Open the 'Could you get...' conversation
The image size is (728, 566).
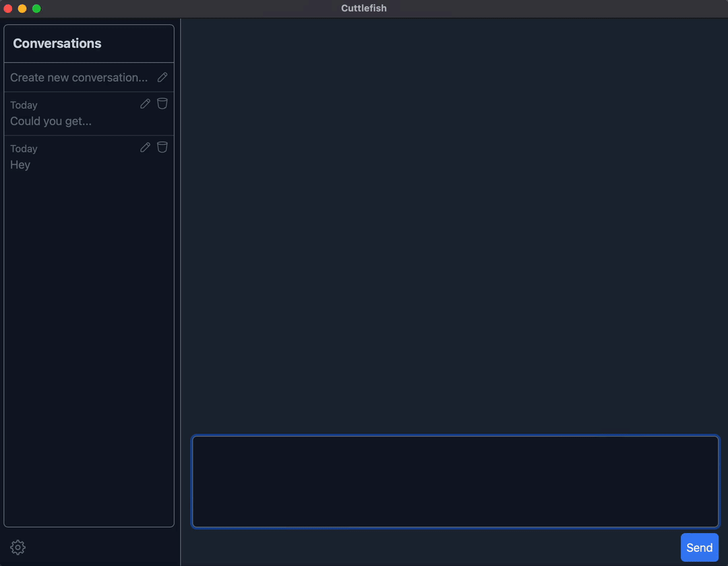pos(89,114)
